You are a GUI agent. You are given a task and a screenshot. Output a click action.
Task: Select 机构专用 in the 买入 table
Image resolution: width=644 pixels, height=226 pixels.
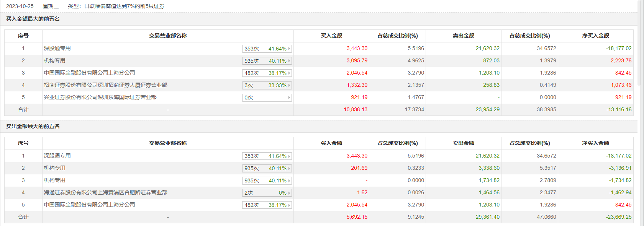54,60
